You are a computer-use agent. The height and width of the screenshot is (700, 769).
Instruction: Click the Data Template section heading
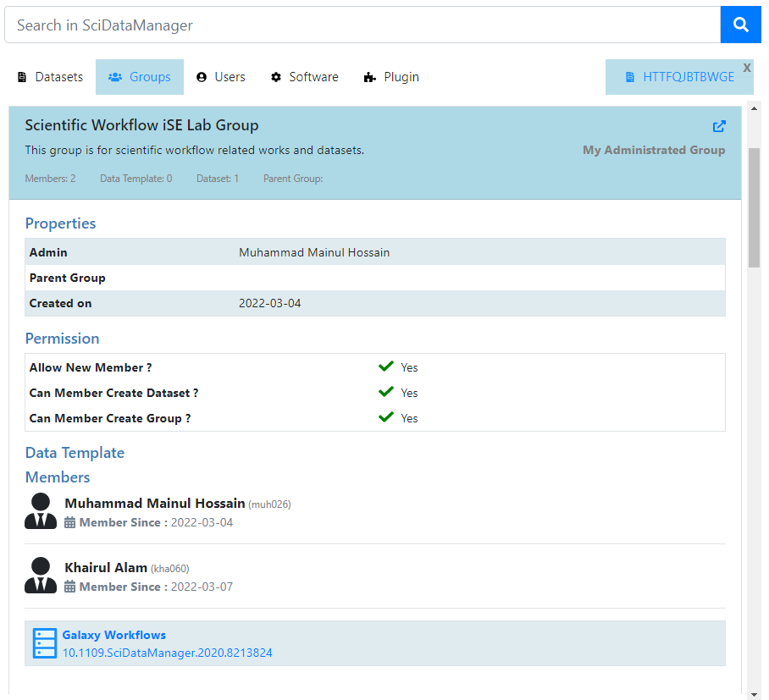75,453
